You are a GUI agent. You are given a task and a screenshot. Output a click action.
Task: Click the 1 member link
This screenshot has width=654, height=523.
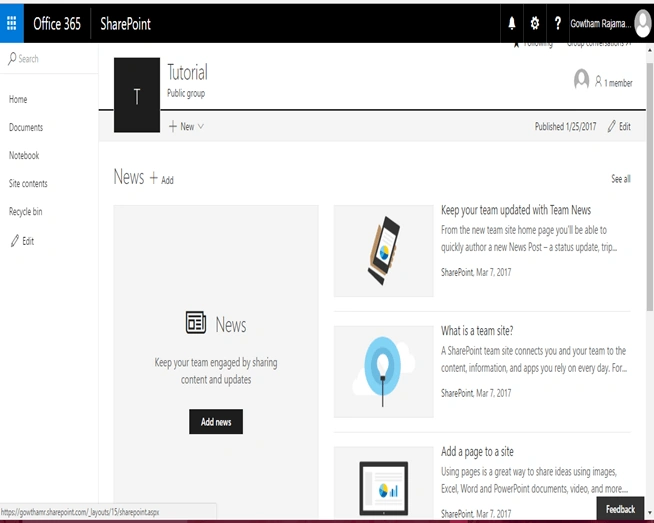(618, 83)
